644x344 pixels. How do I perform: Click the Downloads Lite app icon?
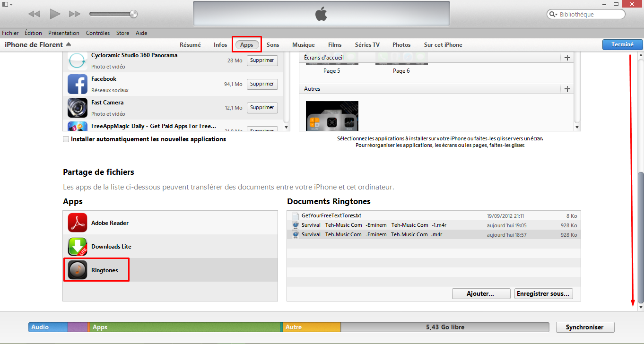(77, 247)
